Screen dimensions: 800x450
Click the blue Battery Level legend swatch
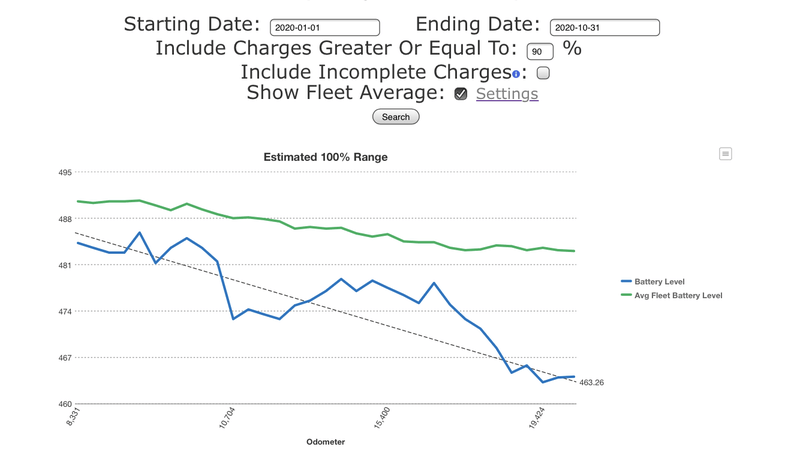point(627,282)
